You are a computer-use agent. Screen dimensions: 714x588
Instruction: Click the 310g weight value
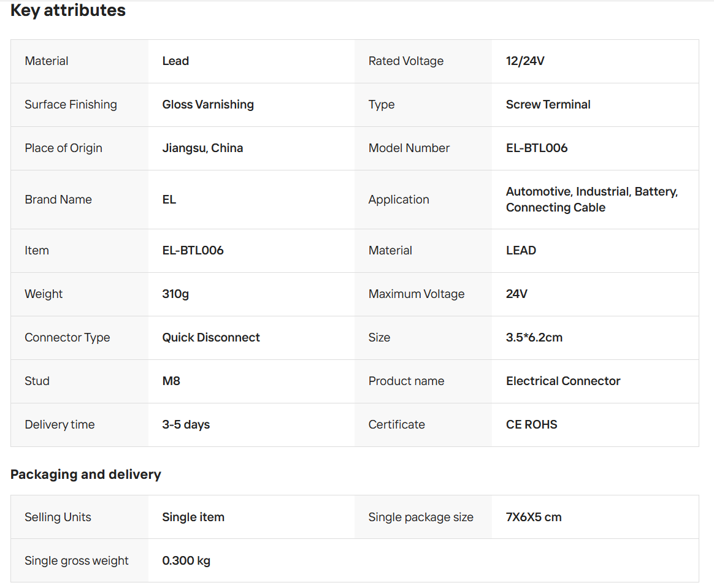175,294
